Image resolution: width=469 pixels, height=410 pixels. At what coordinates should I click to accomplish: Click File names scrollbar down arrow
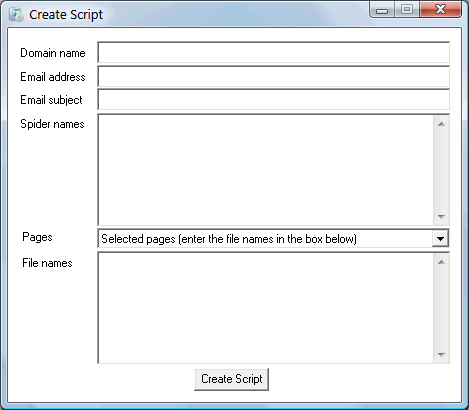(441, 355)
